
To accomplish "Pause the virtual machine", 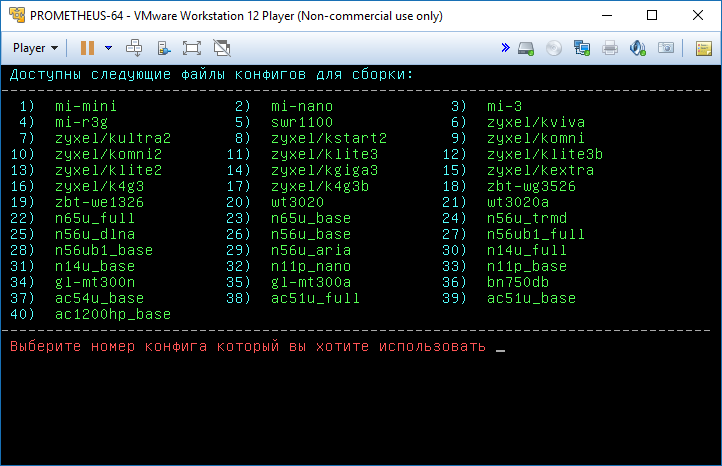I will tap(87, 48).
